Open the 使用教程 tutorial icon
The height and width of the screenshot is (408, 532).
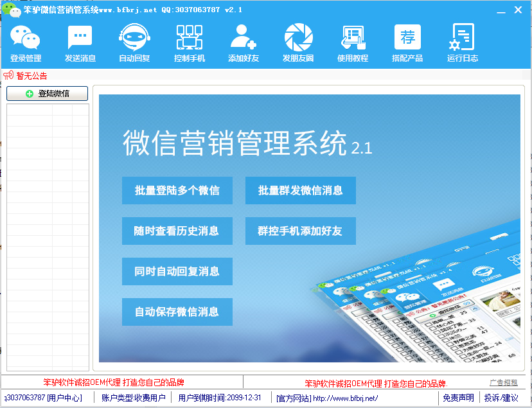click(x=353, y=43)
